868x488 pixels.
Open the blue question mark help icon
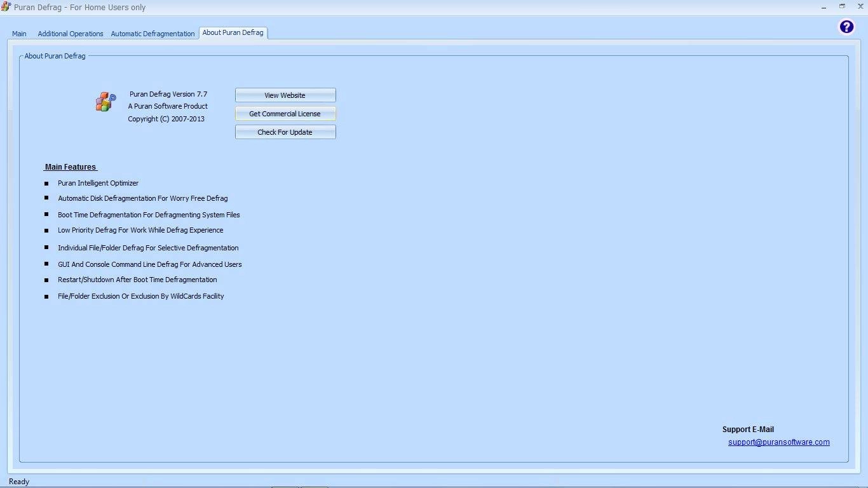pyautogui.click(x=846, y=27)
